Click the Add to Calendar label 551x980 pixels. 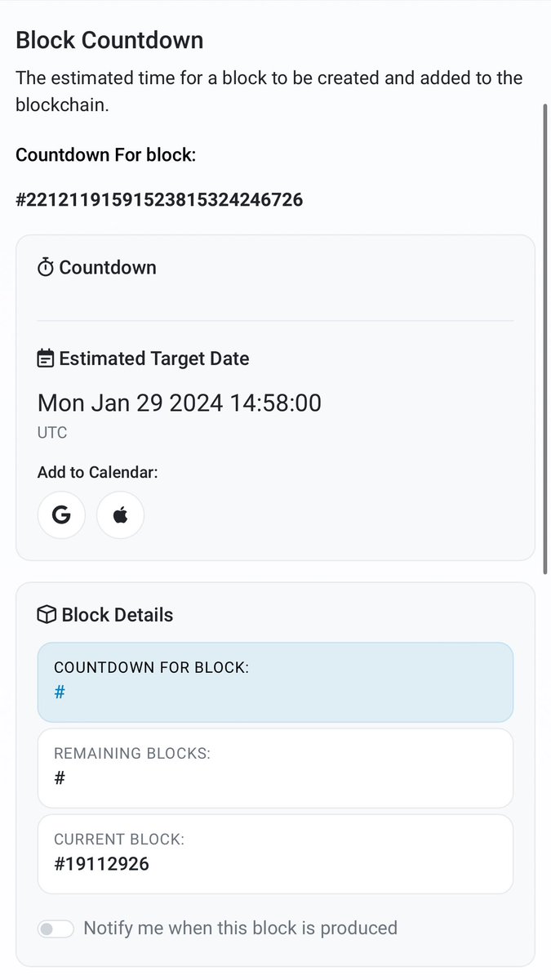tap(98, 472)
